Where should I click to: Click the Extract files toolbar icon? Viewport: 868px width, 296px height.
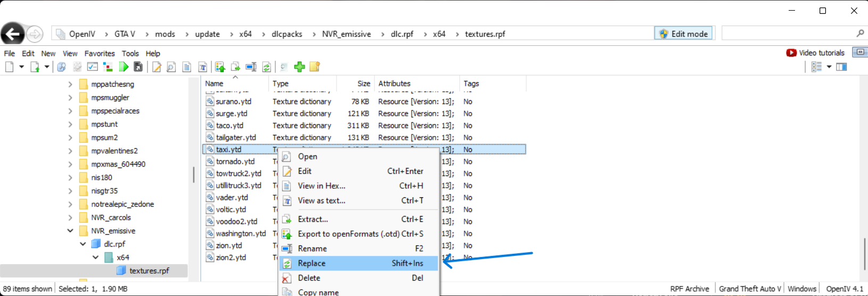(235, 67)
